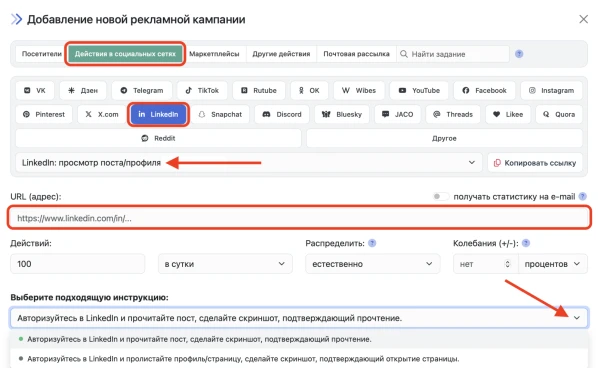Viewport: 598px width, 368px height.
Task: Pick the X.com network button
Action: point(102,114)
